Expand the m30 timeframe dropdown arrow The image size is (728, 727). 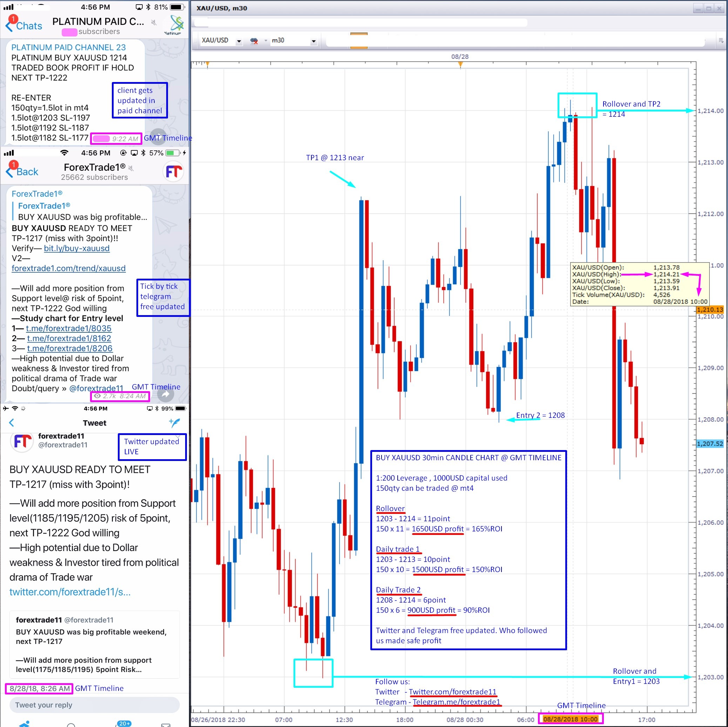314,41
